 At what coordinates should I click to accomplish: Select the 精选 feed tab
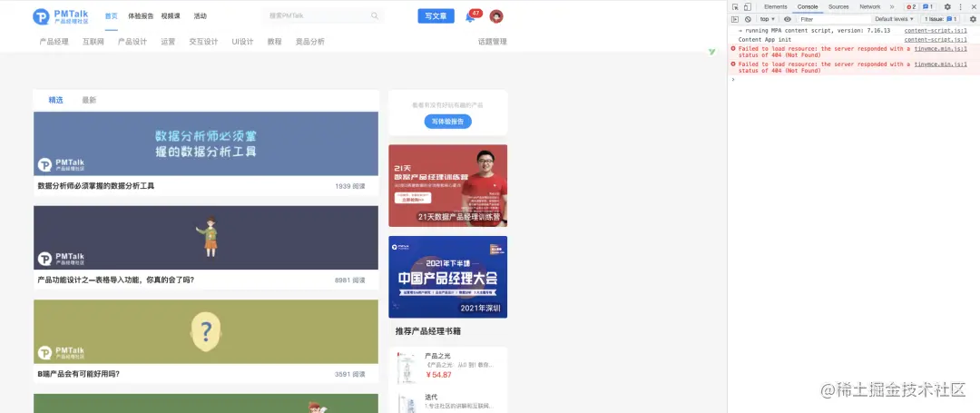point(55,100)
